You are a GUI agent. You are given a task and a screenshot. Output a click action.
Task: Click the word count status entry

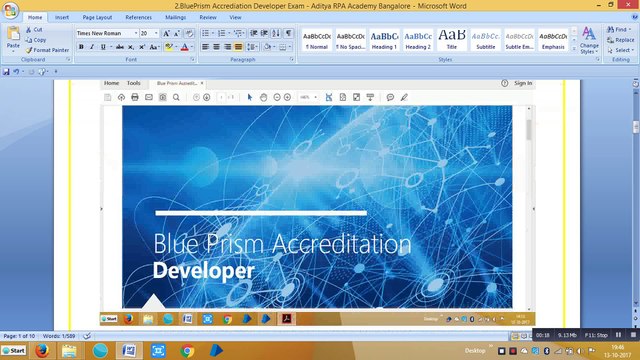pos(59,336)
